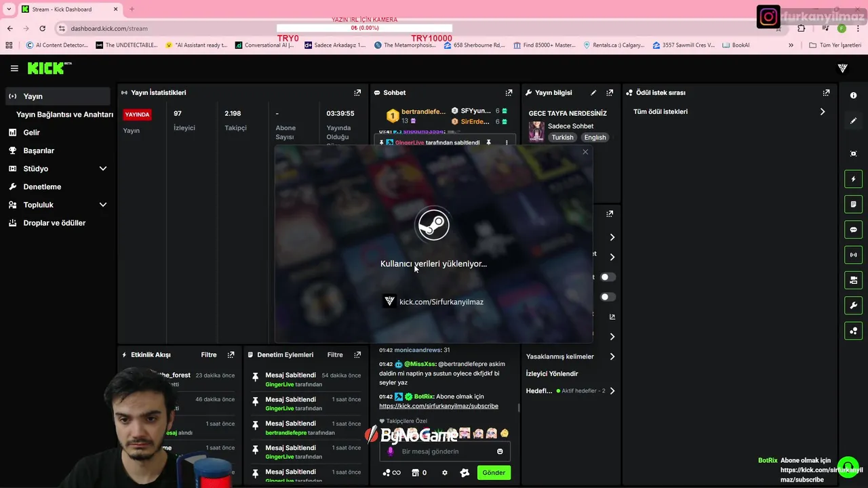Image resolution: width=868 pixels, height=488 pixels.
Task: Open the browser extensions puzzle icon
Action: 802,28
